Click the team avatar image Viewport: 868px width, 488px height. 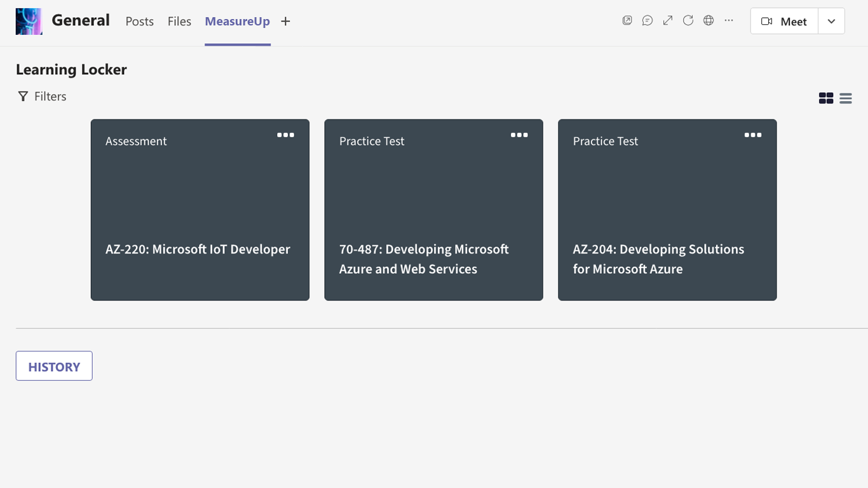pyautogui.click(x=29, y=21)
